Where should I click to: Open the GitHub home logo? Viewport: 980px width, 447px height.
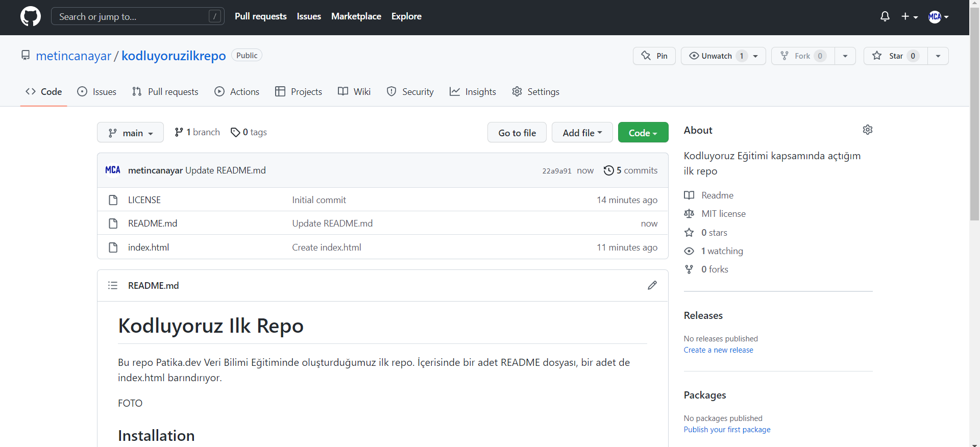[x=31, y=16]
